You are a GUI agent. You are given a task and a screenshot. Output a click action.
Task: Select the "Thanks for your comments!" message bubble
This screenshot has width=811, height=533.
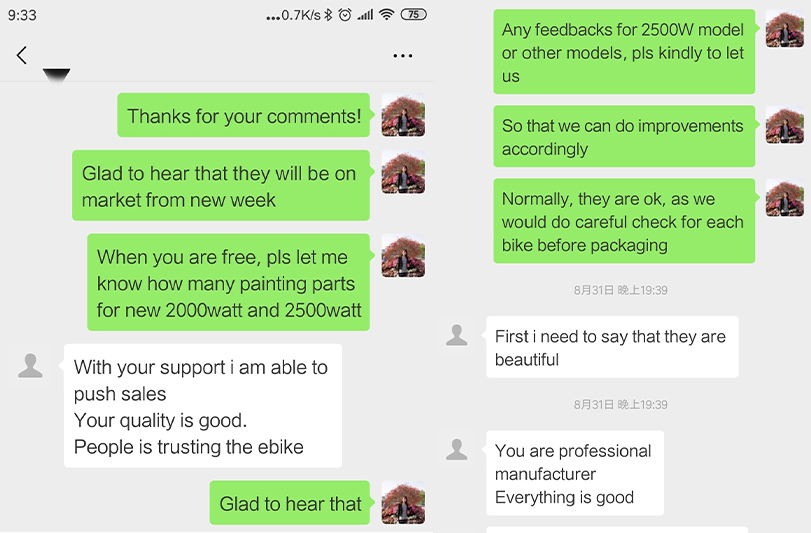244,115
